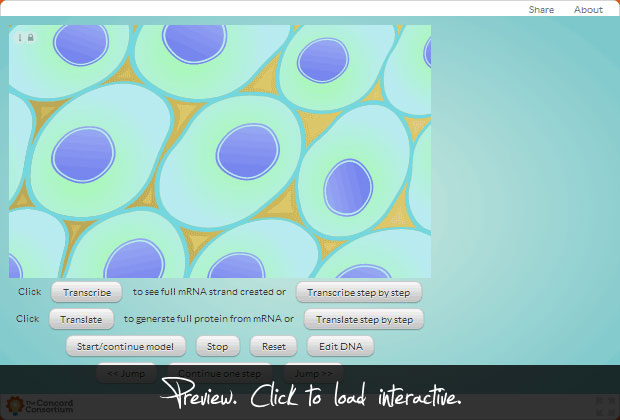Stop the model simulation
This screenshot has width=620, height=420.
click(x=217, y=346)
